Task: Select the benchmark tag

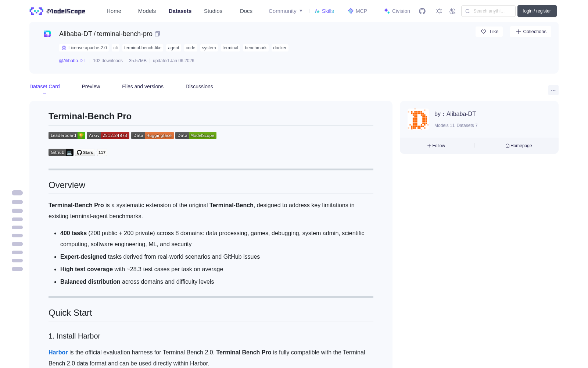Action: pyautogui.click(x=256, y=48)
